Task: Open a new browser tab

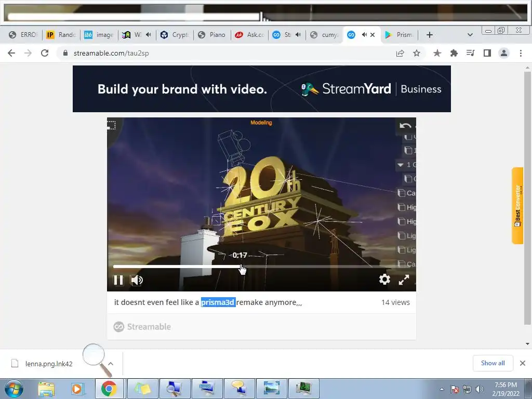Action: point(429,35)
